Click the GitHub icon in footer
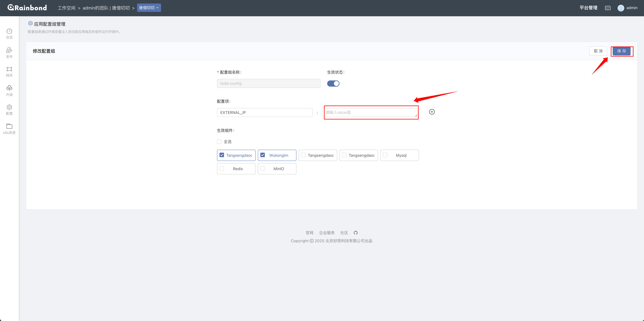 tap(356, 233)
